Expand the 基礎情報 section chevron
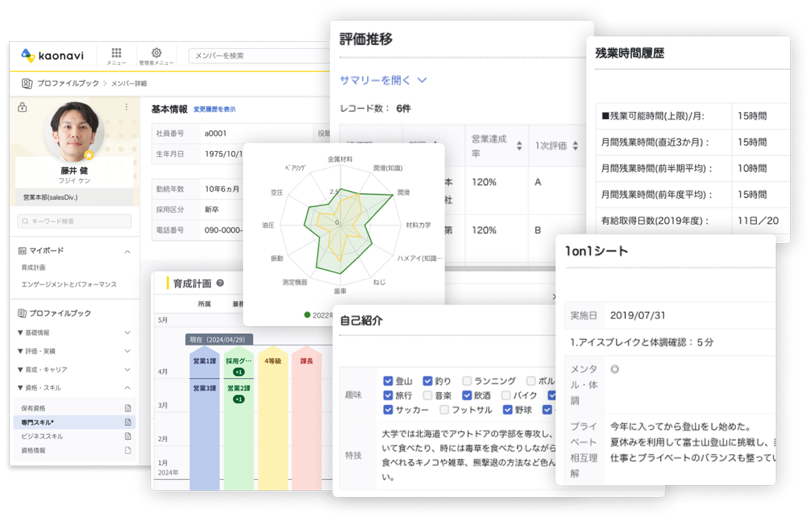 [128, 333]
